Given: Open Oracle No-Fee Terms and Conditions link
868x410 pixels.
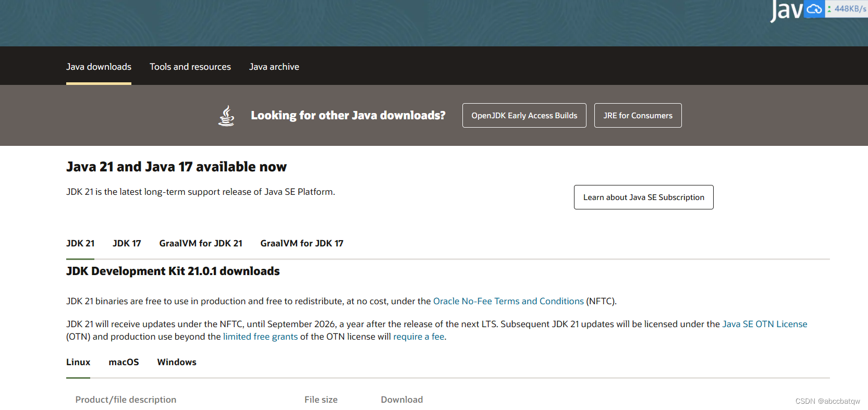Looking at the screenshot, I should (508, 301).
